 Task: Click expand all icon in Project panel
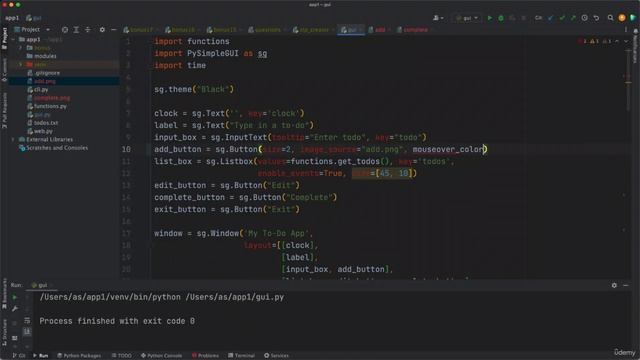pyautogui.click(x=76, y=30)
